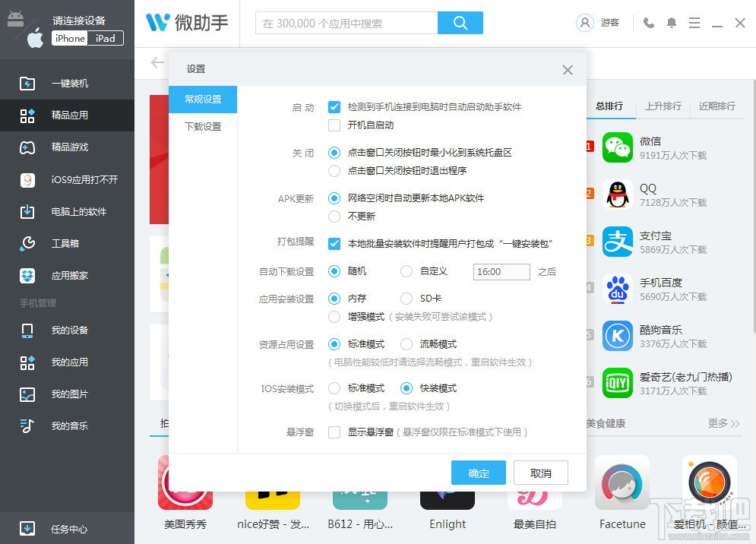The width and height of the screenshot is (756, 544).
Task: Toggle 显示悬浮窗 option
Action: (334, 432)
